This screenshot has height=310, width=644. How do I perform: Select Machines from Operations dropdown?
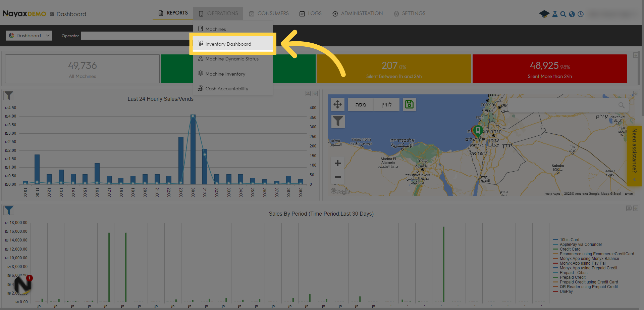[233, 29]
